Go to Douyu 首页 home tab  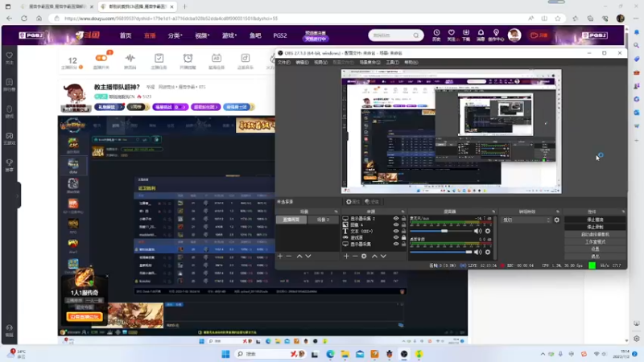(126, 35)
